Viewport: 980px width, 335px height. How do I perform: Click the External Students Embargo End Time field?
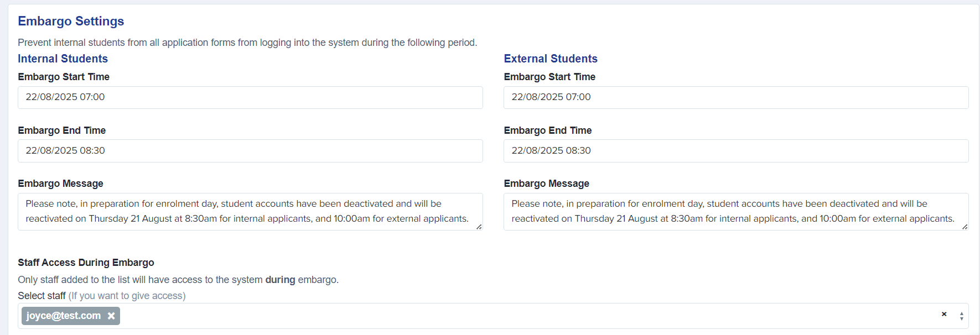click(x=736, y=151)
